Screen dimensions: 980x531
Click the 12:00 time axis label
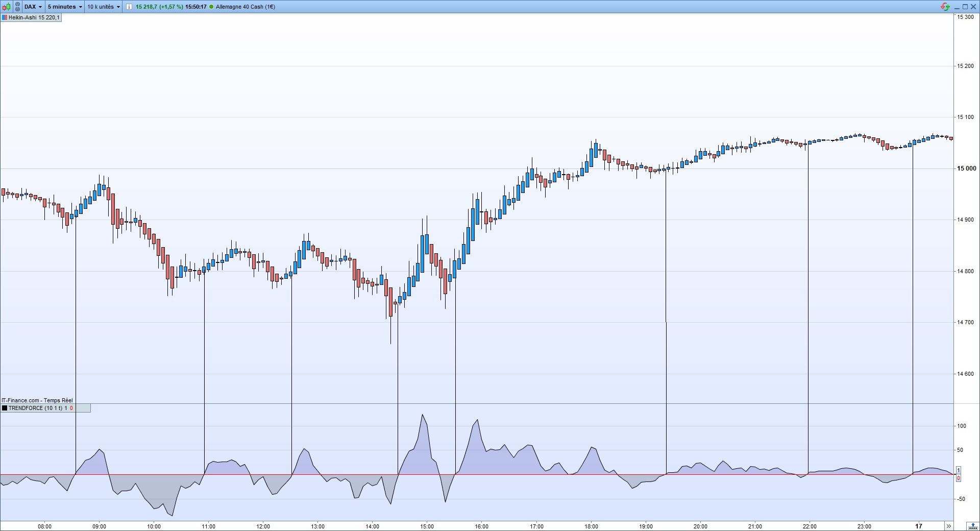click(x=263, y=526)
